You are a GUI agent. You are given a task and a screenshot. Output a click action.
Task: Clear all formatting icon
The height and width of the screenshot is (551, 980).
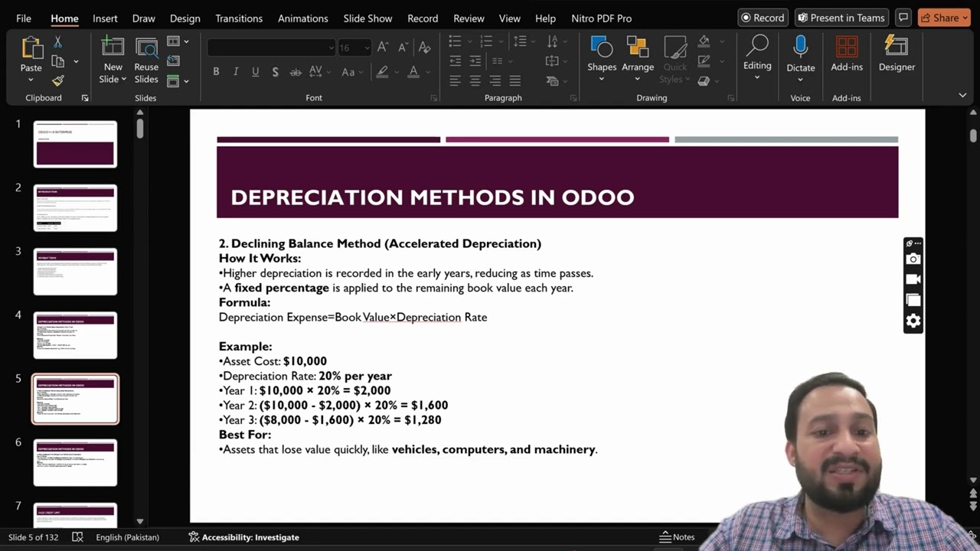[x=425, y=47]
